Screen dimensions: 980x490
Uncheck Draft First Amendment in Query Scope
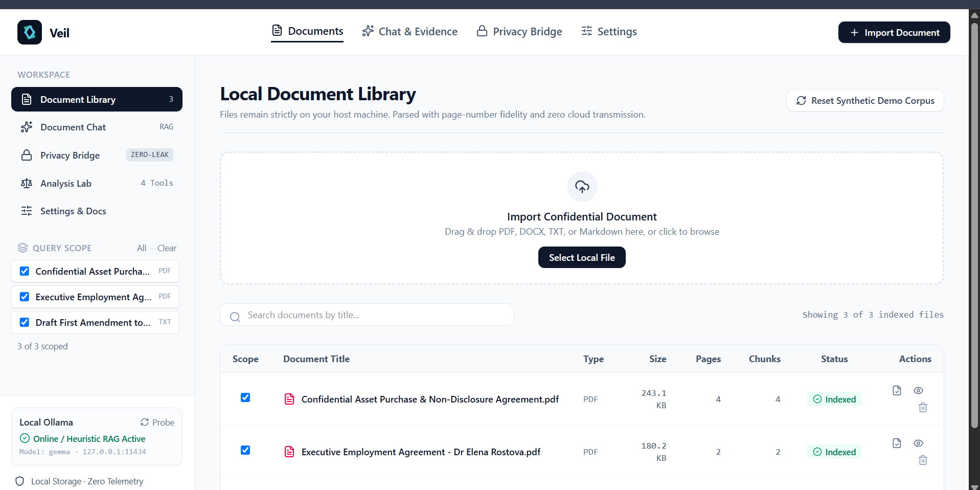click(x=24, y=322)
